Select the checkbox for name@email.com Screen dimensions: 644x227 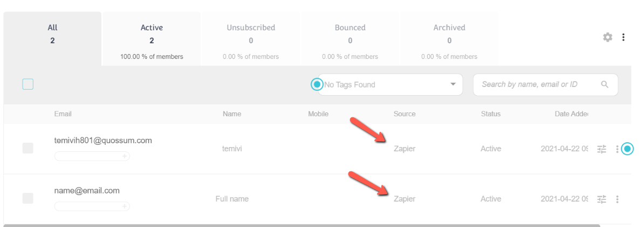pyautogui.click(x=28, y=198)
